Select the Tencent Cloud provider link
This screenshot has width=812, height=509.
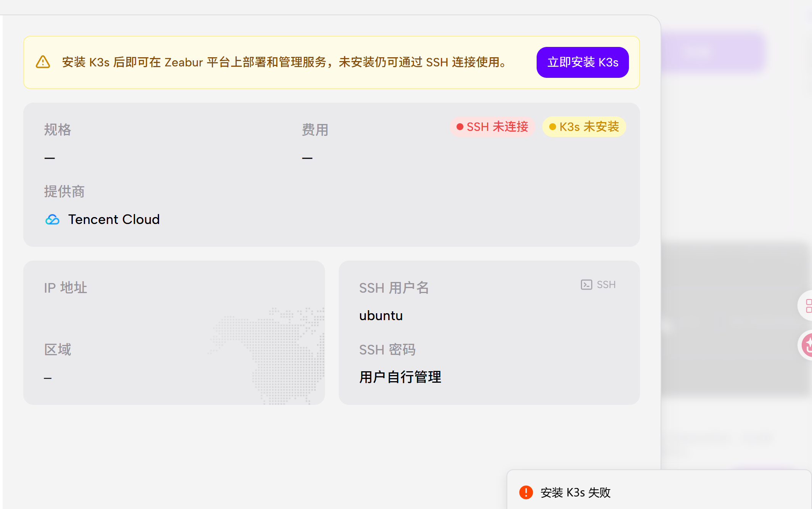[114, 219]
